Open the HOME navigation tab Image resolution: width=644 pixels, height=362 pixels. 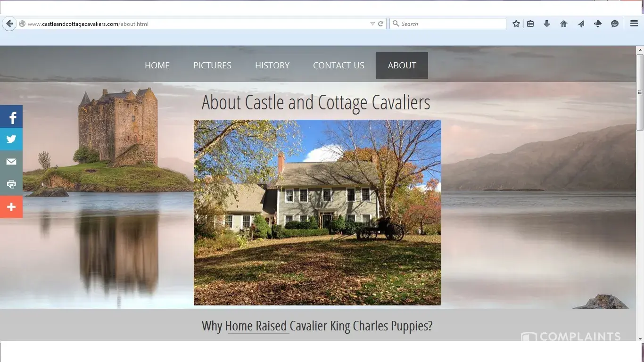[x=157, y=66]
